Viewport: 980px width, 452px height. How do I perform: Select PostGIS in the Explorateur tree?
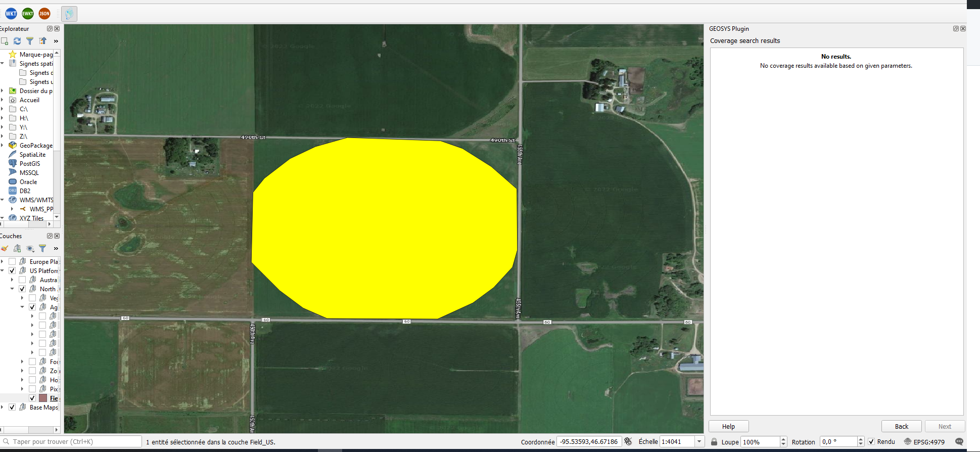tap(30, 163)
